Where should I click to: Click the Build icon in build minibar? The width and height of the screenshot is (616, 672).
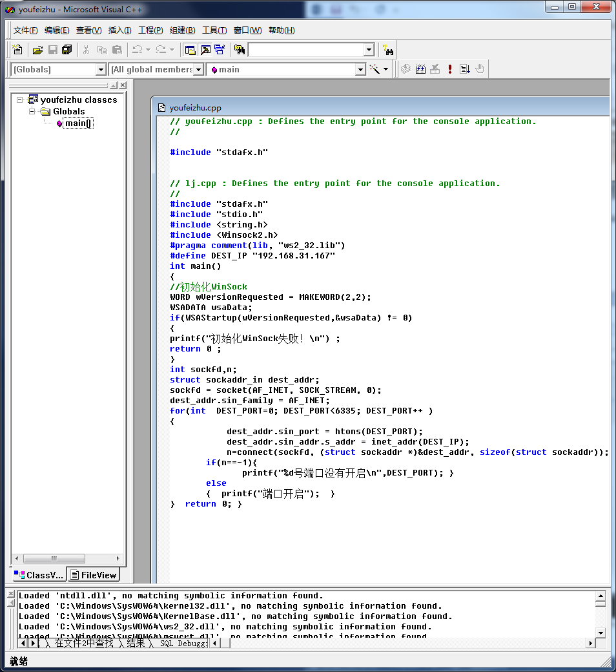[420, 69]
